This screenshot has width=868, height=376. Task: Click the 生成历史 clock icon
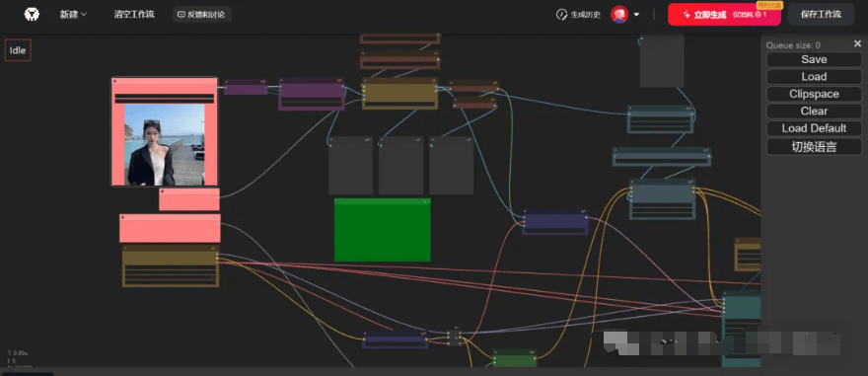tap(561, 15)
